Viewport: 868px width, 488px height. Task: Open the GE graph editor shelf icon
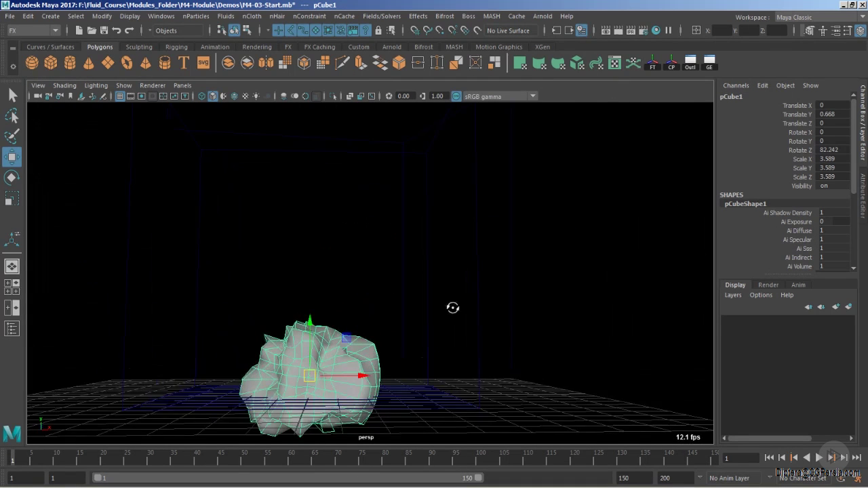pyautogui.click(x=709, y=63)
